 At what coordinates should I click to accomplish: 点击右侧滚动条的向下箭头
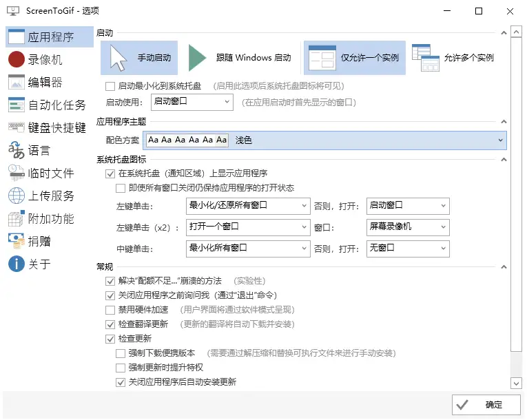click(x=516, y=383)
